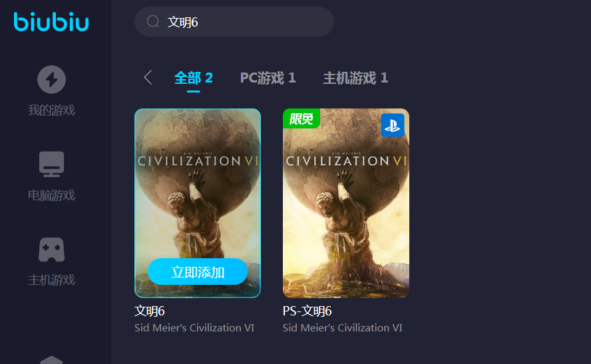Click the 电脑游戏 sidebar label
Image resolution: width=591 pixels, height=364 pixels.
[52, 196]
